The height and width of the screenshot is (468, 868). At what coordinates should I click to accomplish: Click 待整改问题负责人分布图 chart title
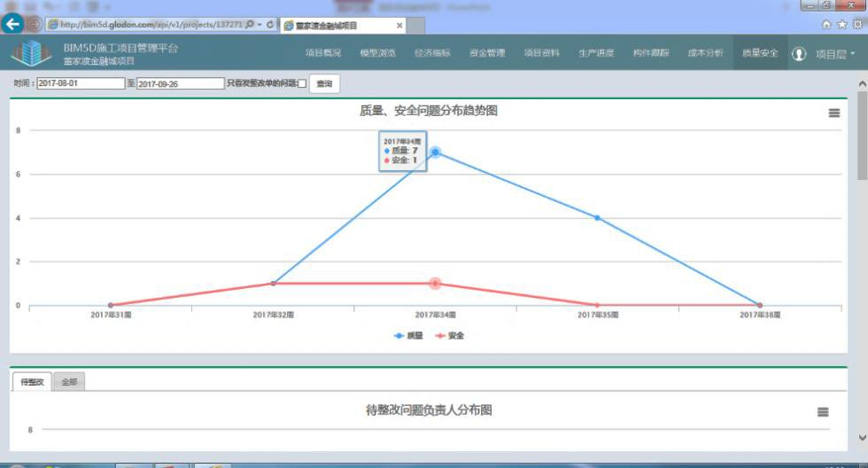click(x=429, y=410)
